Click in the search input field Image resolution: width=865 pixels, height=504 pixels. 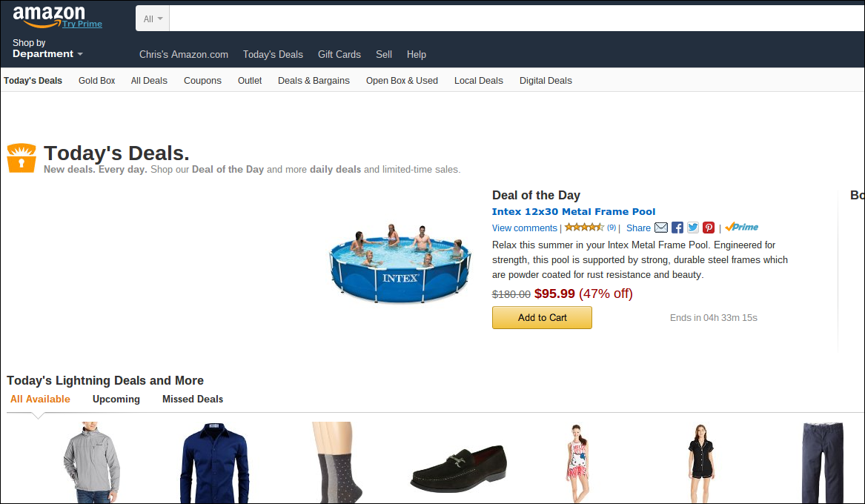click(x=511, y=19)
